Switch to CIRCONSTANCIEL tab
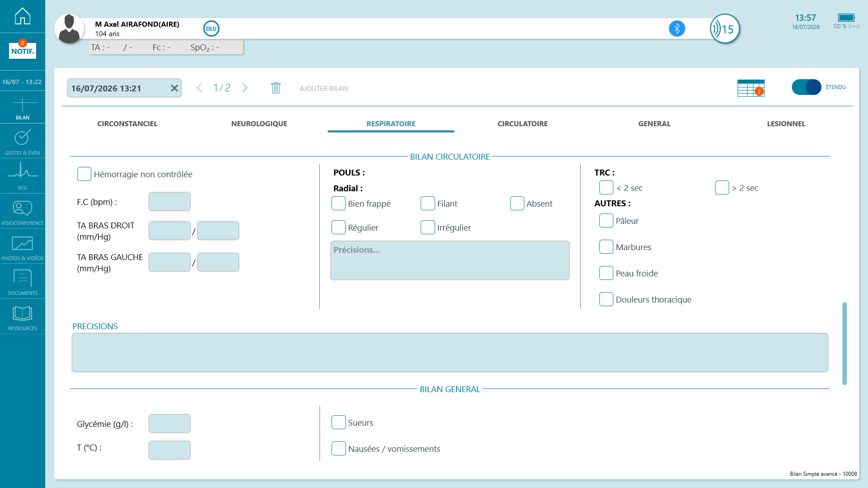 [128, 123]
